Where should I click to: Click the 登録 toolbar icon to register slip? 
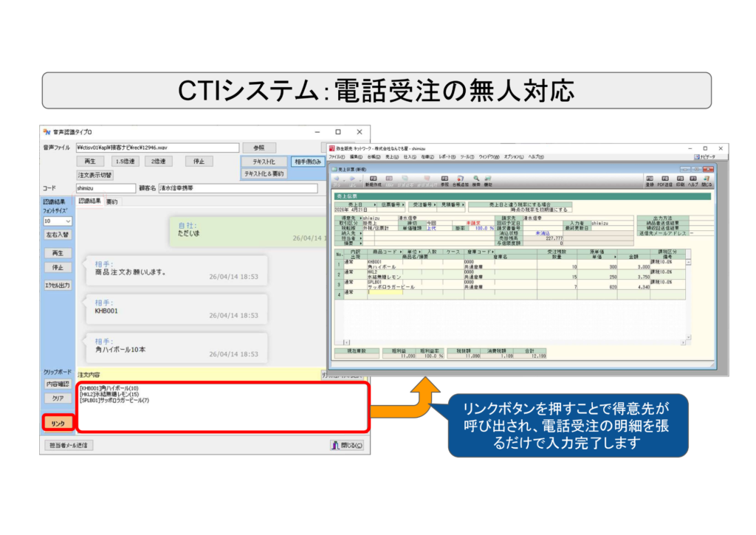point(650,181)
